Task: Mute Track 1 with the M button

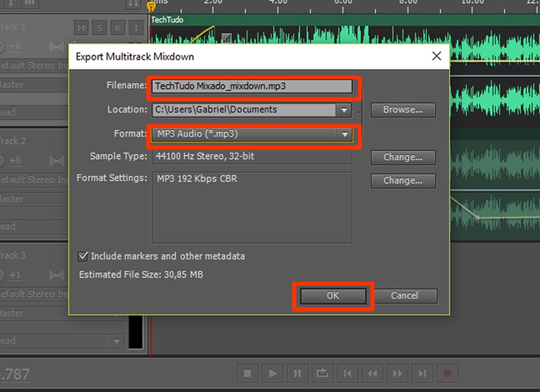Action: coord(81,27)
